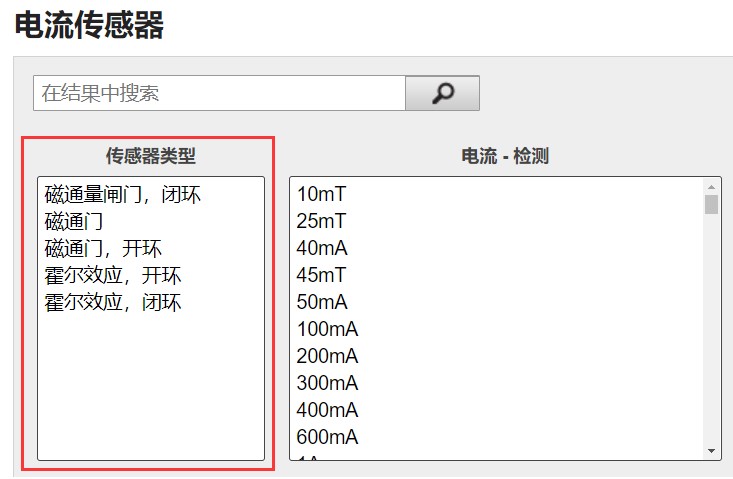Pick 45mT from current detection list
This screenshot has width=733, height=479.
(322, 275)
